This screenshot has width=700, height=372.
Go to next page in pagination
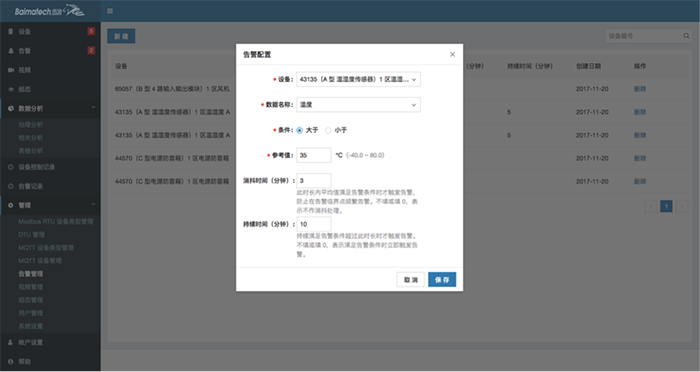click(682, 206)
